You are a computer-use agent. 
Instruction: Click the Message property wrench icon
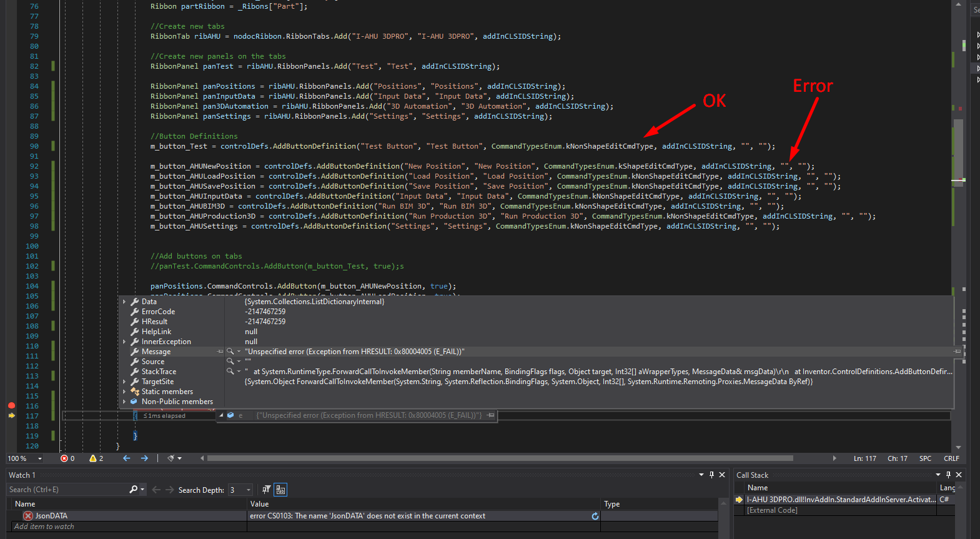pos(134,352)
